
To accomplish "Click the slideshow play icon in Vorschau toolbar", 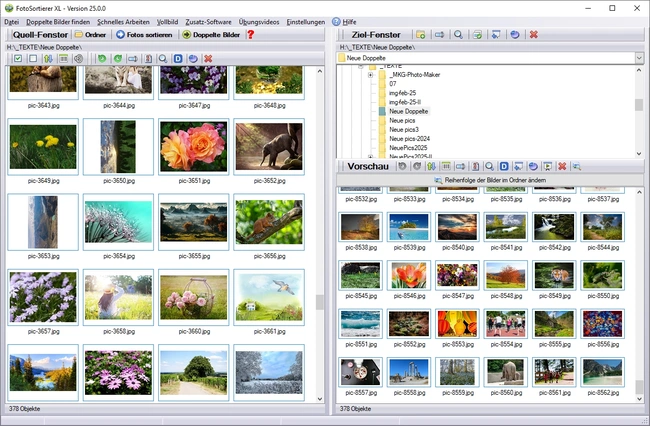I will (548, 166).
